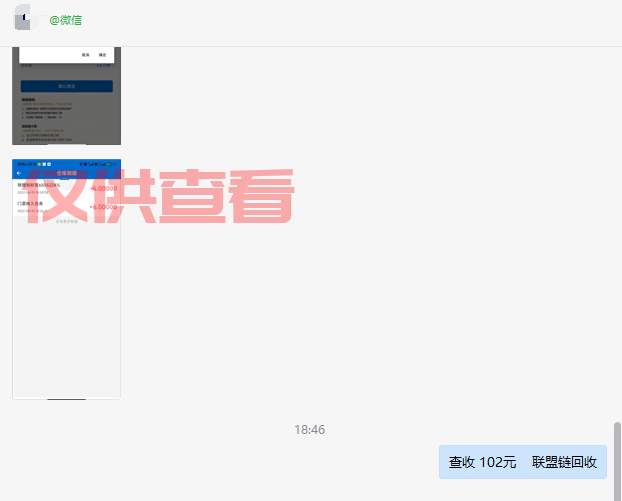
Task: Click the red 仅供查看 watermark text
Action: tap(160, 194)
